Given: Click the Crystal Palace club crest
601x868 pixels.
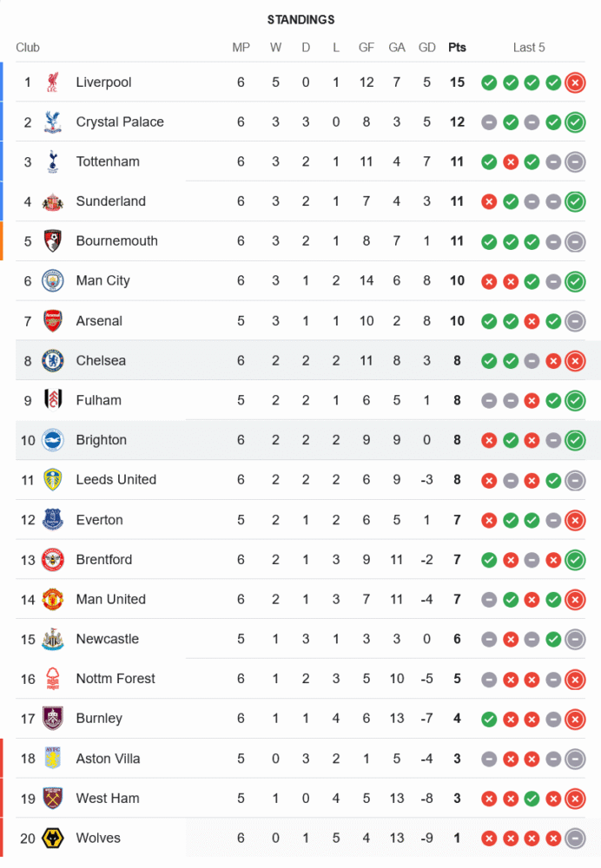Looking at the screenshot, I should (53, 122).
